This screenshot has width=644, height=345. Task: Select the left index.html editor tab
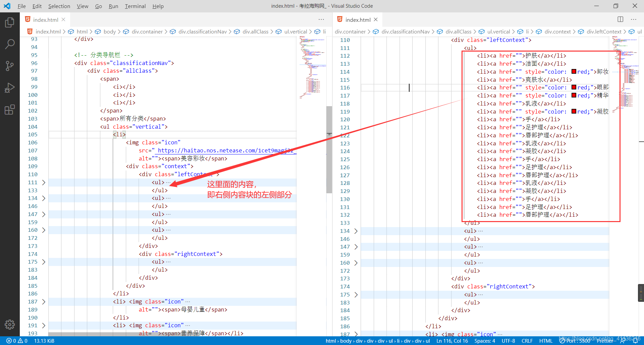[45, 19]
